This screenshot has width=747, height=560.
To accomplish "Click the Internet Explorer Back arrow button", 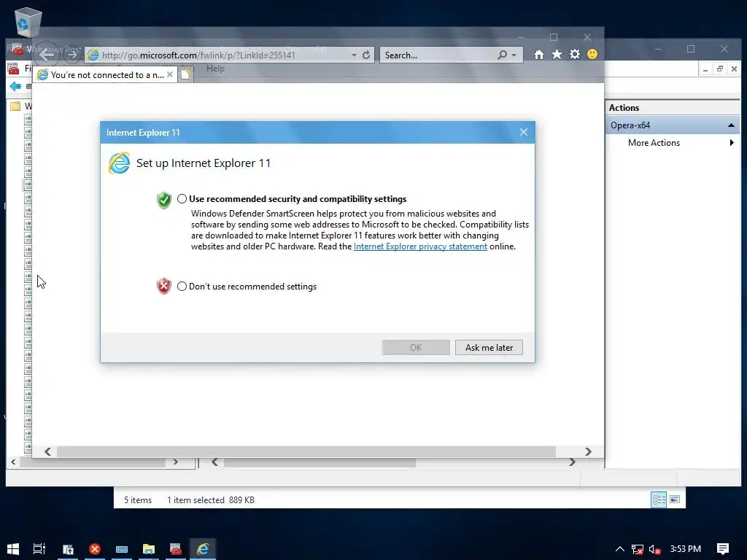I will [46, 54].
